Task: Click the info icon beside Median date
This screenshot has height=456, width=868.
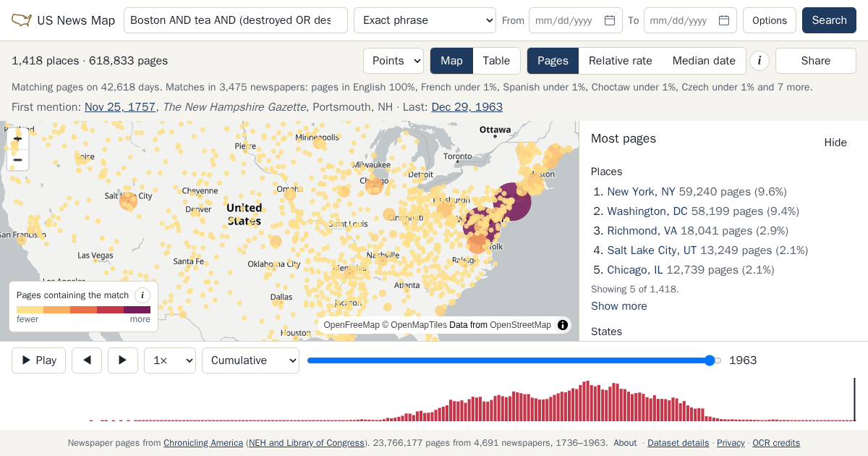Action: pos(759,61)
